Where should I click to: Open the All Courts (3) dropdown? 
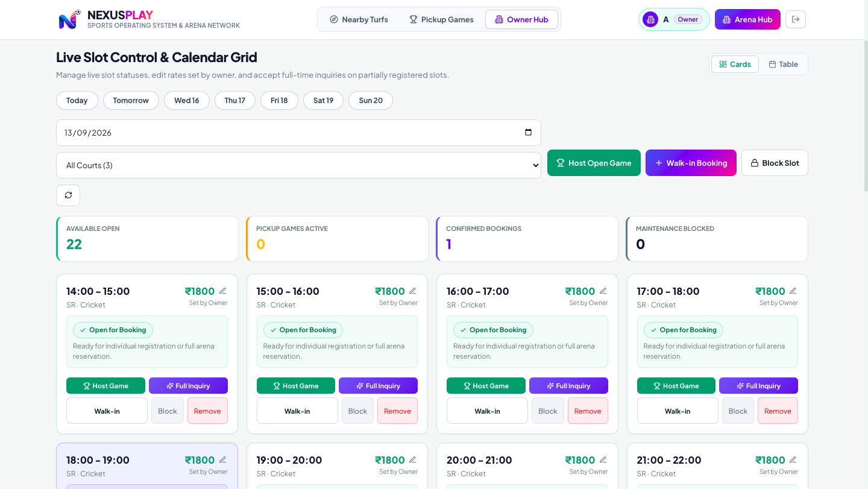[x=298, y=165]
